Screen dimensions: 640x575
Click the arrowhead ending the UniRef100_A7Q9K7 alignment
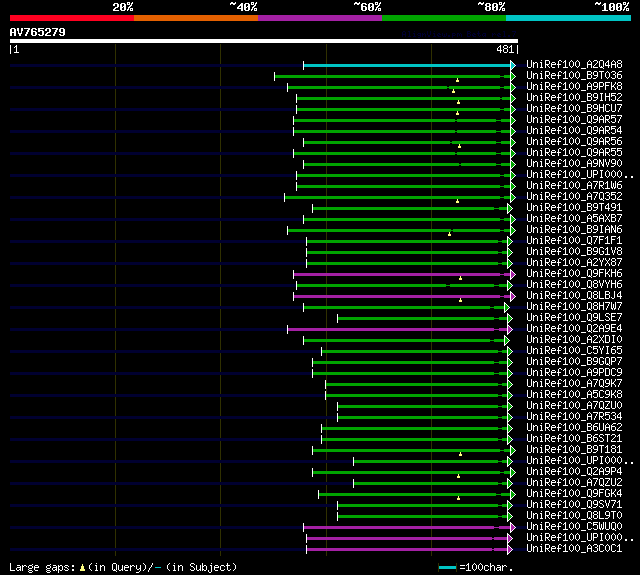point(510,385)
